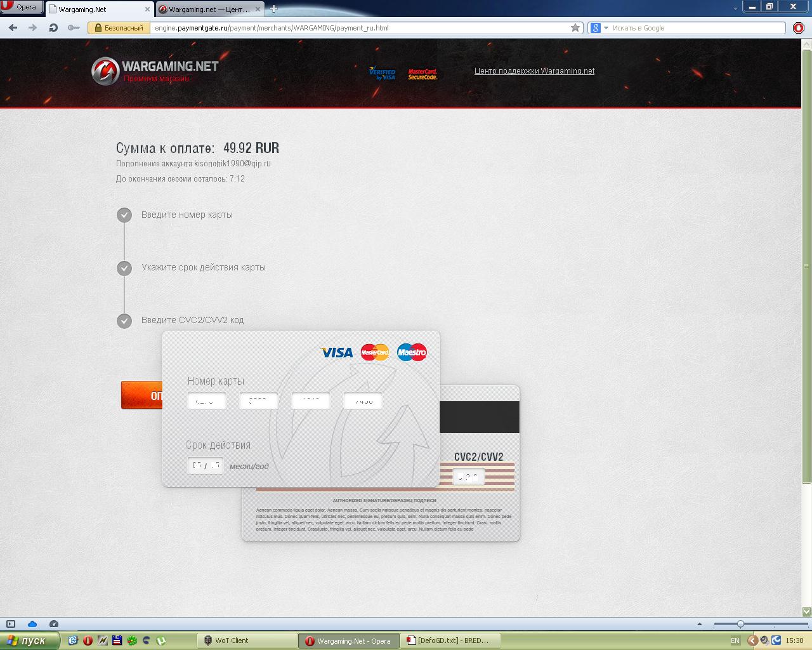Click the orange pay button
Viewport: 812px width, 650px height.
click(x=142, y=395)
